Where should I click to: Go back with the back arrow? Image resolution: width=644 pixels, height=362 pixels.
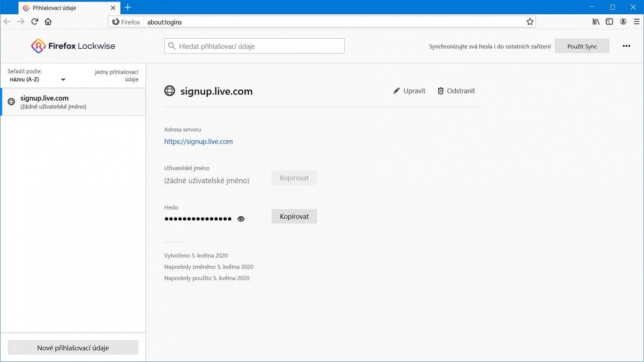(7, 22)
